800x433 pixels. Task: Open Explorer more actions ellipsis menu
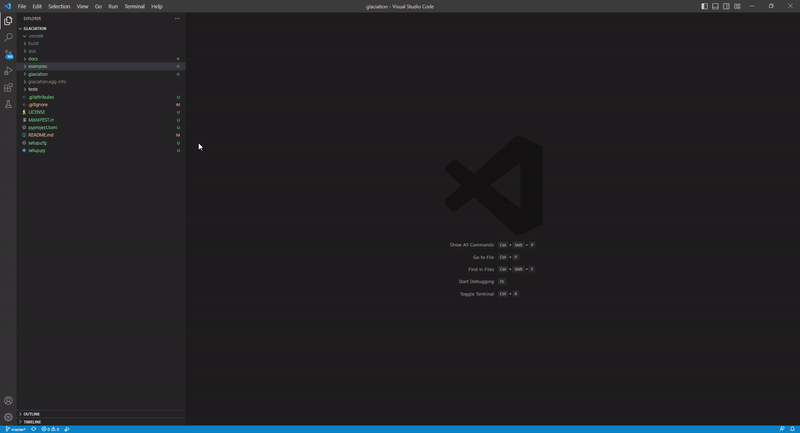click(178, 18)
